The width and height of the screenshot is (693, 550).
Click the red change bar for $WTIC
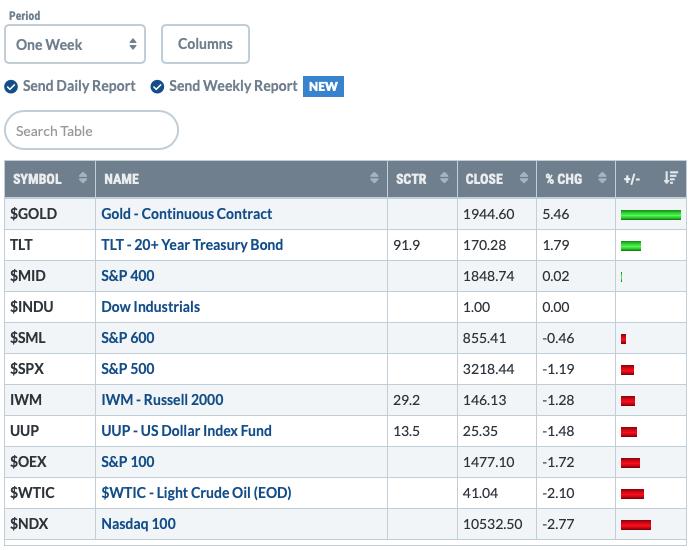click(632, 494)
